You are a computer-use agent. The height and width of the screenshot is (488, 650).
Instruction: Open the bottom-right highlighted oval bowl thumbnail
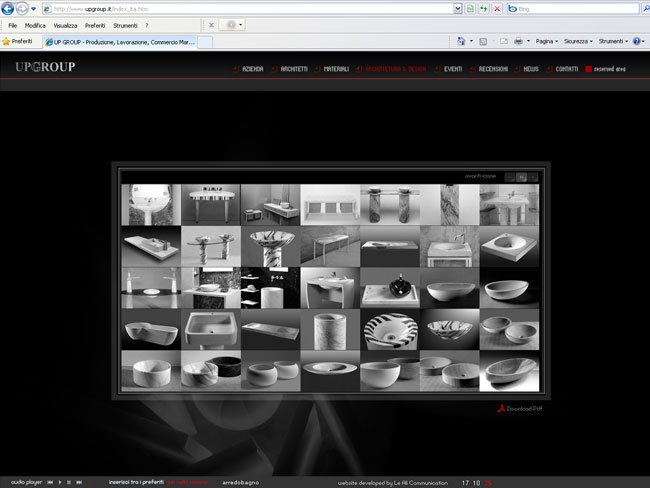[509, 371]
